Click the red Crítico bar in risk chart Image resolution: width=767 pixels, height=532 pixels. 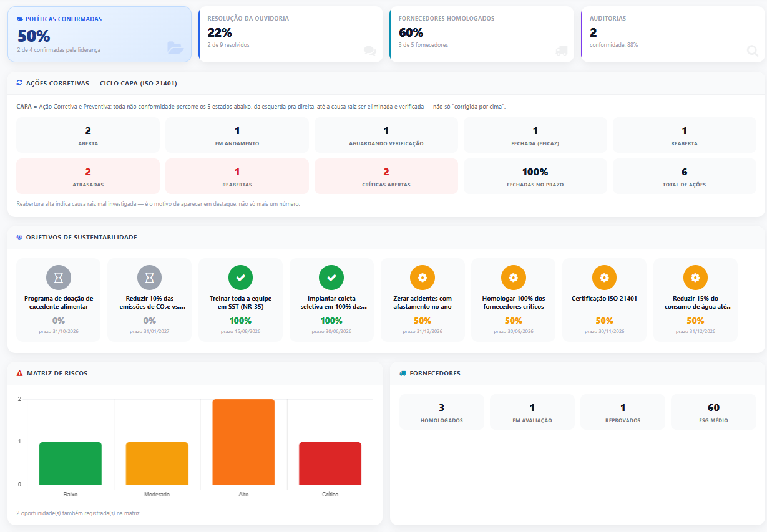pos(330,463)
